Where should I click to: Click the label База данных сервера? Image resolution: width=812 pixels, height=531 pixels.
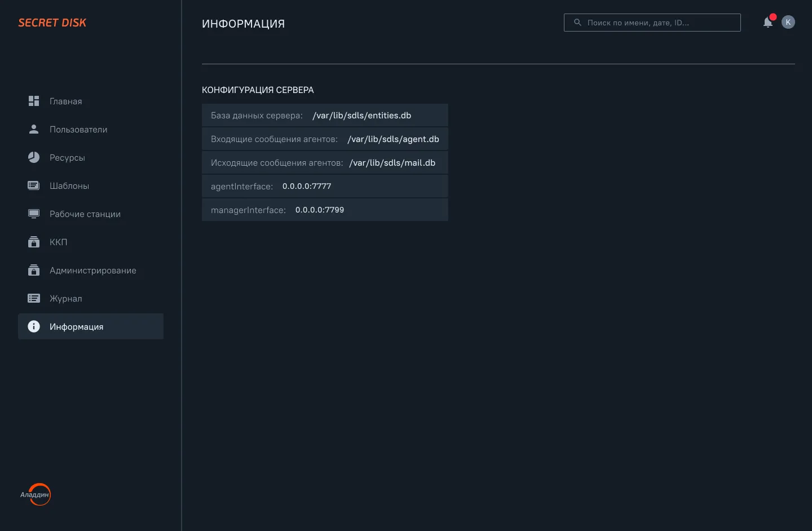257,116
